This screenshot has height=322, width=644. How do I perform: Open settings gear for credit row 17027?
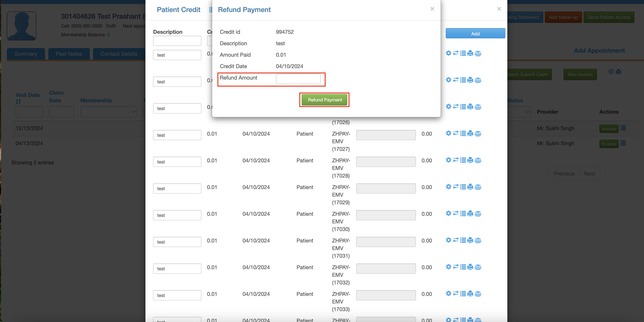click(x=449, y=133)
